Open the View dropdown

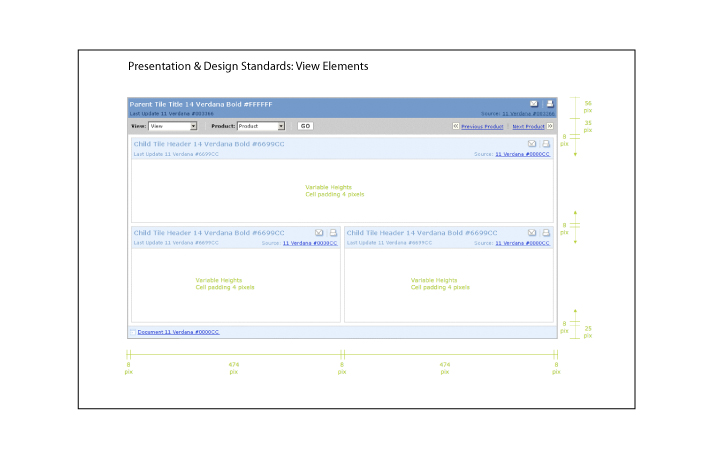[x=173, y=126]
